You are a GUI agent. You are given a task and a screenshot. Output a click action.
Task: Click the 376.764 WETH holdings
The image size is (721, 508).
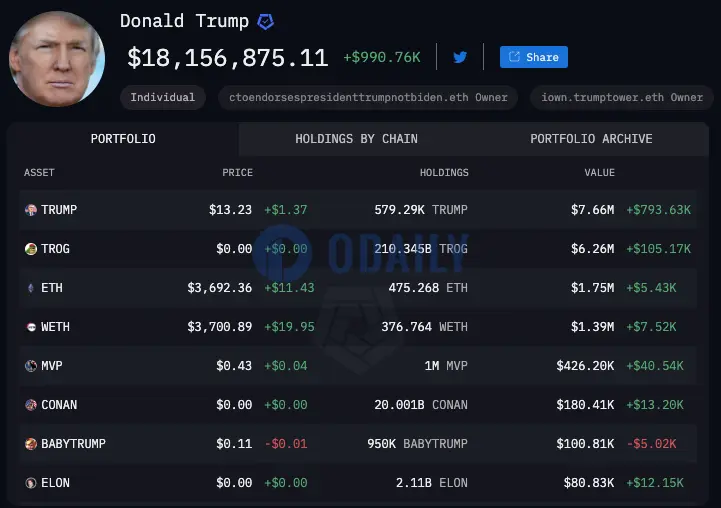pyautogui.click(x=424, y=327)
